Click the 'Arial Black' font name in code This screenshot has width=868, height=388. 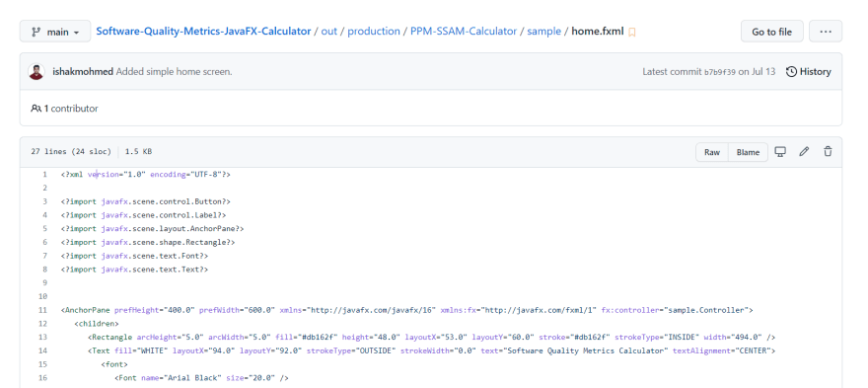click(x=192, y=378)
